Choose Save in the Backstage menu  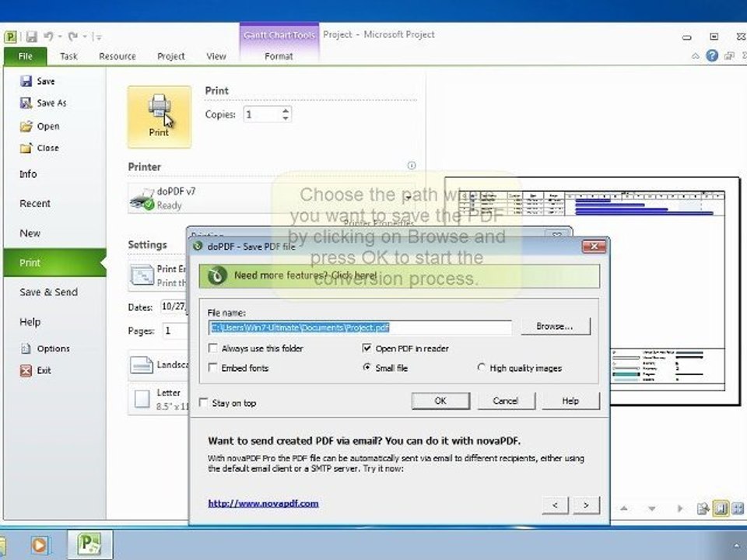point(38,81)
